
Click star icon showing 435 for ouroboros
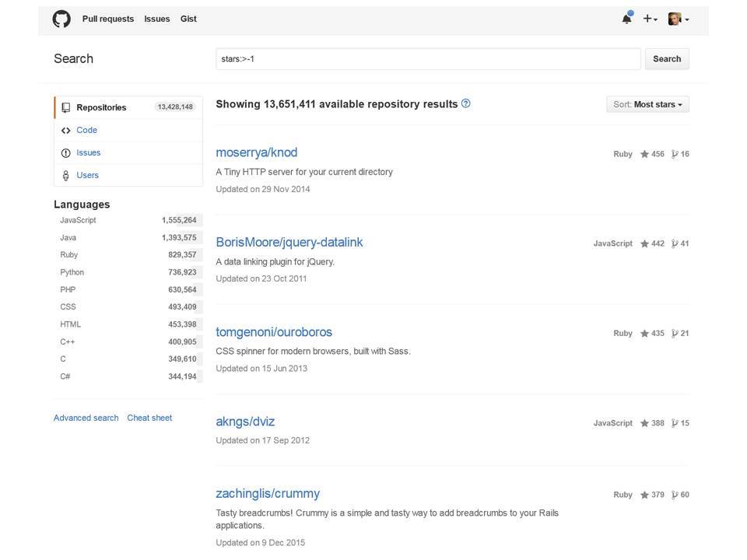[644, 334]
